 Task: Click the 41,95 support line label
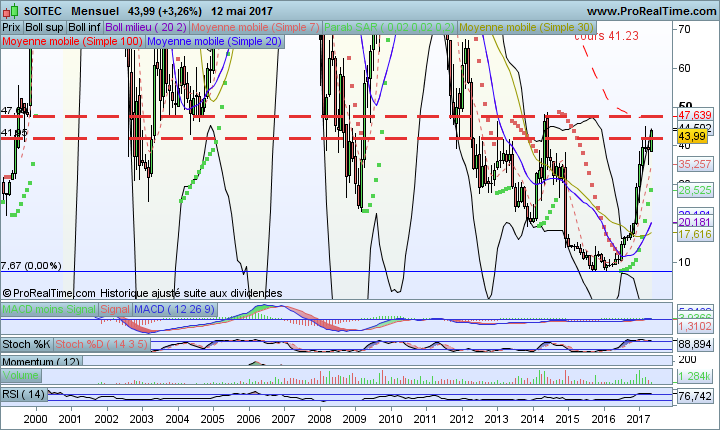coord(14,133)
